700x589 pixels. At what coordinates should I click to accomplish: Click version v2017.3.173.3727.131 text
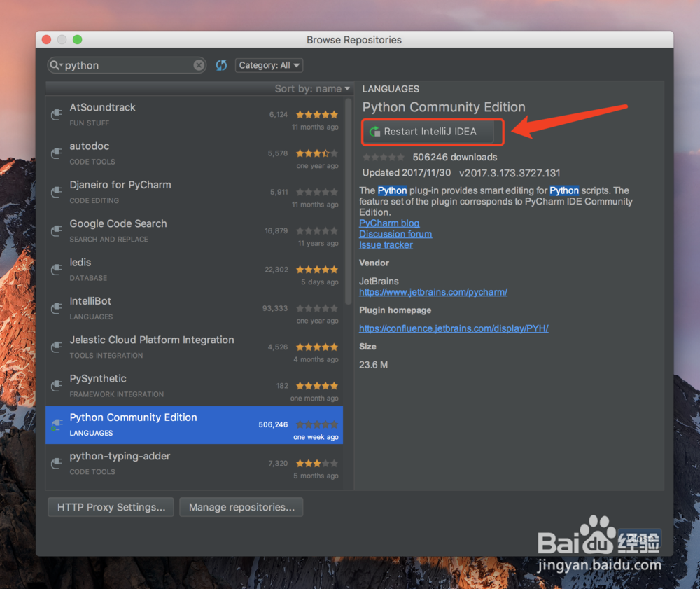(x=510, y=173)
